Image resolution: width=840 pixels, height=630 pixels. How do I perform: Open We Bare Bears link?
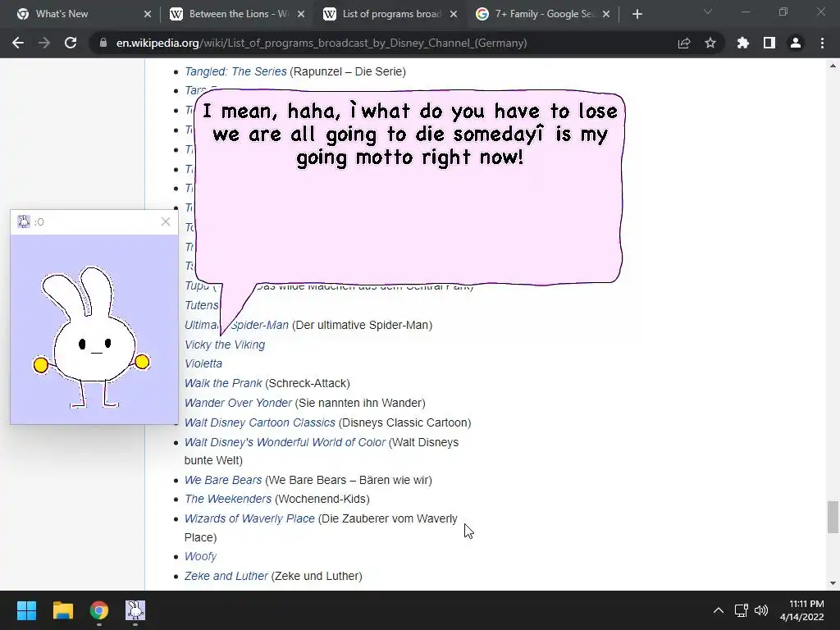(223, 480)
